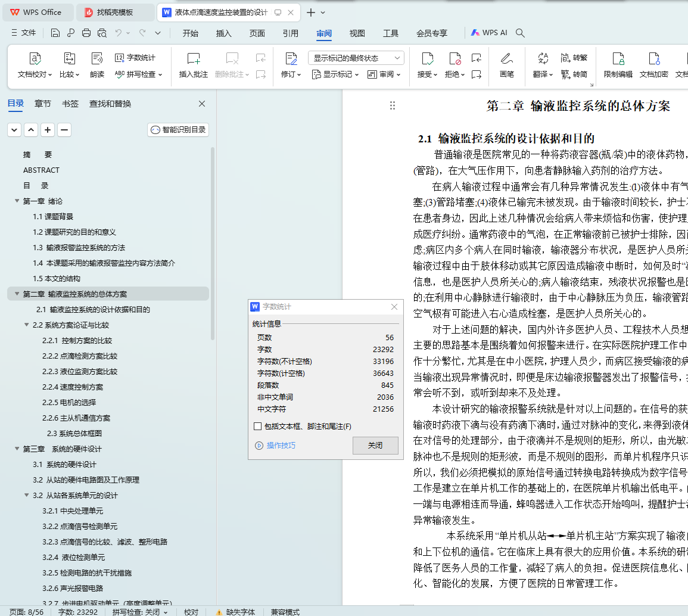
Task: Click the 文档加密 document encryption icon
Action: [653, 58]
